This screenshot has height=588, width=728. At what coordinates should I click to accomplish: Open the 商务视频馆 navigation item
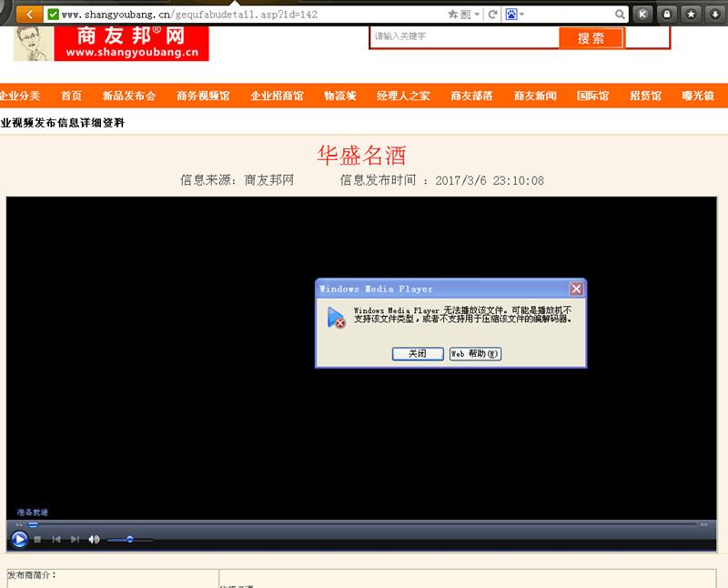point(203,96)
